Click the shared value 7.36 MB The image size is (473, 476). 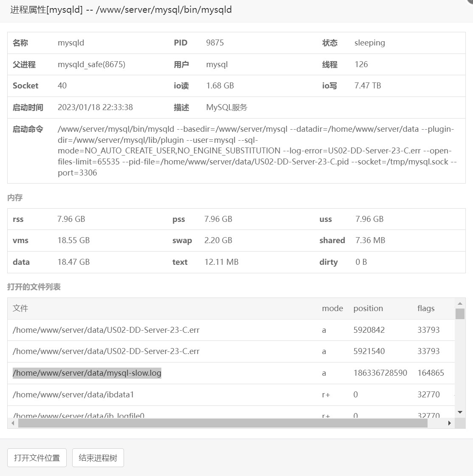370,240
